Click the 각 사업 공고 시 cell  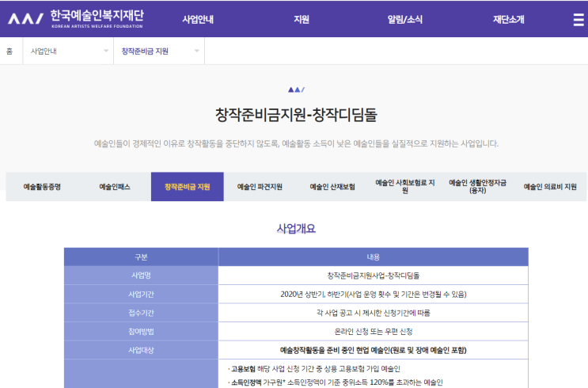click(x=373, y=313)
